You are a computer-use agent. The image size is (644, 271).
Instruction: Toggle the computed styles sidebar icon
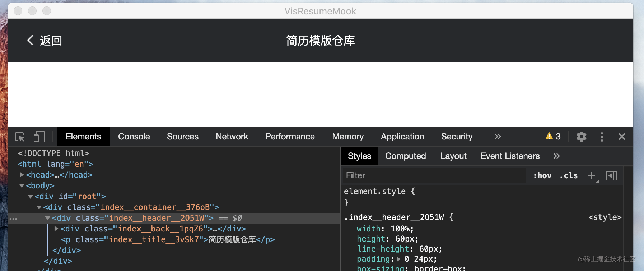611,175
